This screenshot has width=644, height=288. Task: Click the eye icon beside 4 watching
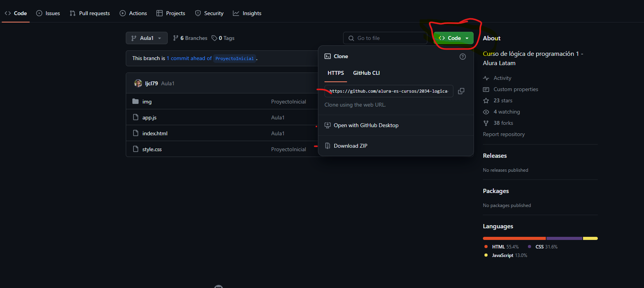point(486,112)
